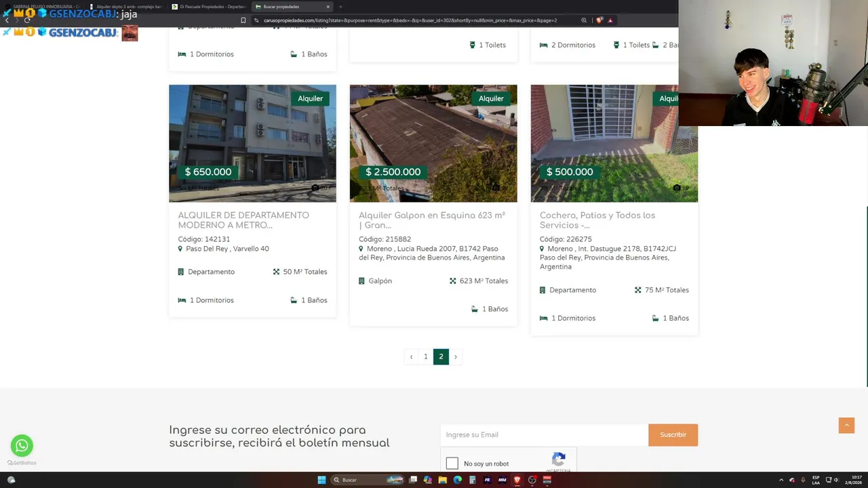Open the $2.500.000 galpón aerial photo
The width and height of the screenshot is (868, 488).
(x=433, y=143)
